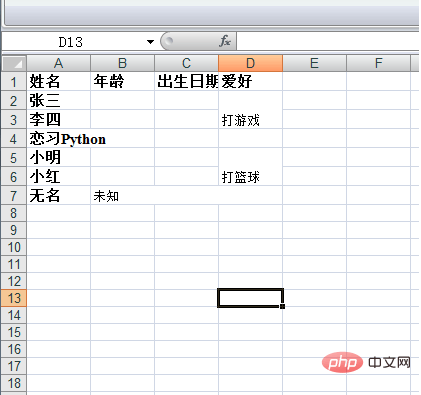Click cell containing 李四

pos(59,119)
